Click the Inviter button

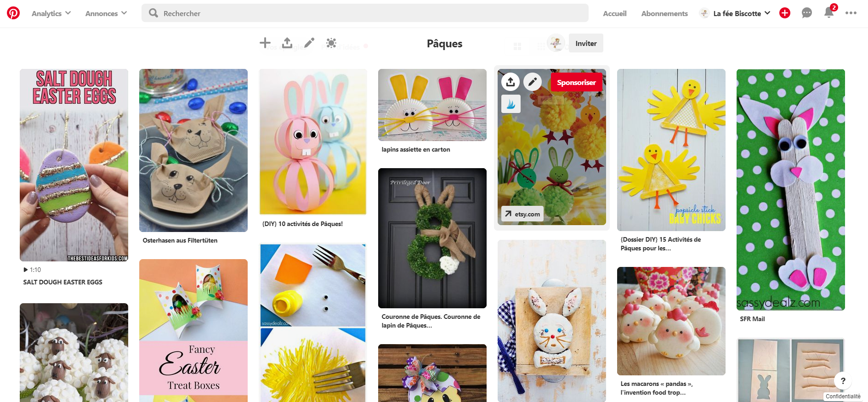586,43
